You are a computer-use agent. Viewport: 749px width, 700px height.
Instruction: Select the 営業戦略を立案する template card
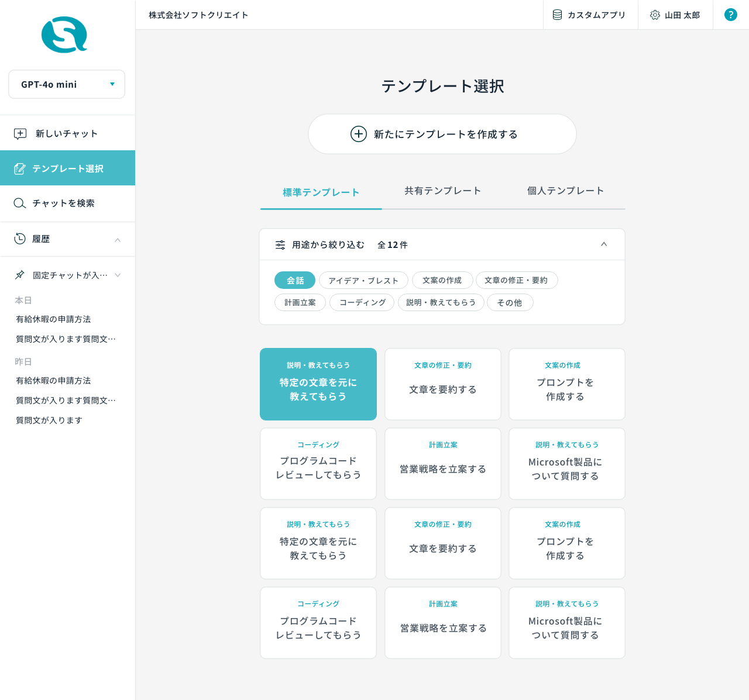click(443, 464)
